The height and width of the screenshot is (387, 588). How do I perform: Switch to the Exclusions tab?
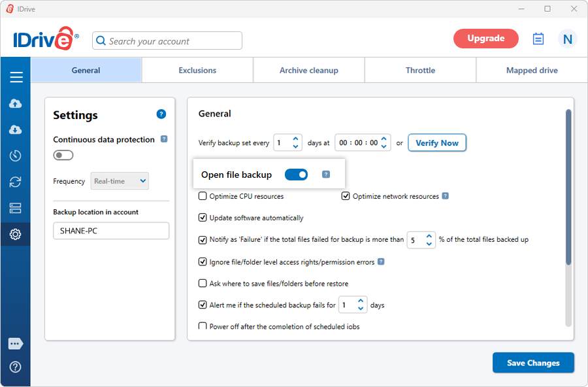click(x=197, y=70)
